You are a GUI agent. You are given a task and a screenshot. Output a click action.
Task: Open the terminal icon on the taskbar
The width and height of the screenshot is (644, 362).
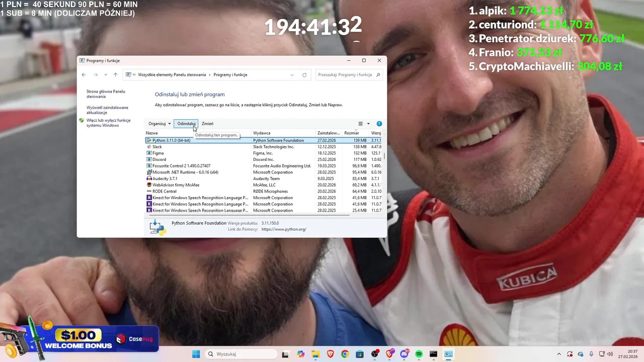[x=434, y=354]
